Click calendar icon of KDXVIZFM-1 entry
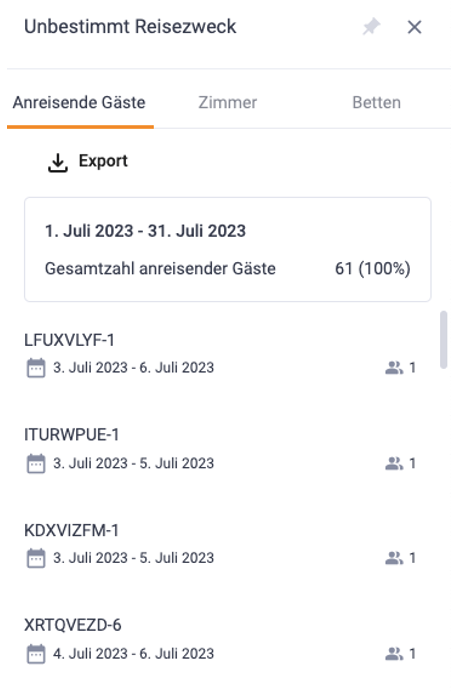Viewport: 456px width, 694px height. 36,558
